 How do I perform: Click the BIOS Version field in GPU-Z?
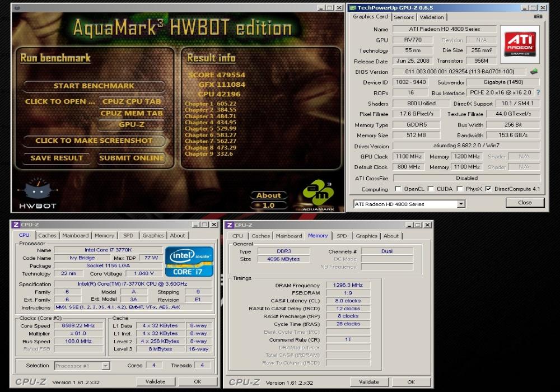point(459,72)
